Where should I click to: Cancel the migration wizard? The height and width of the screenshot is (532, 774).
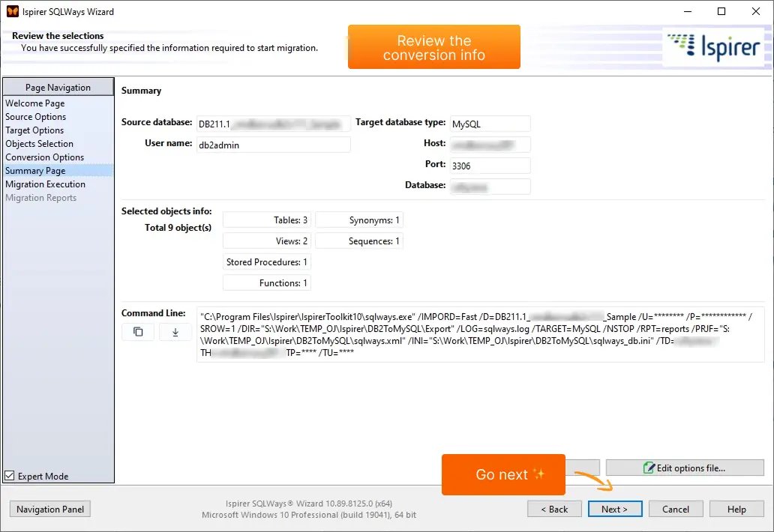pos(676,509)
